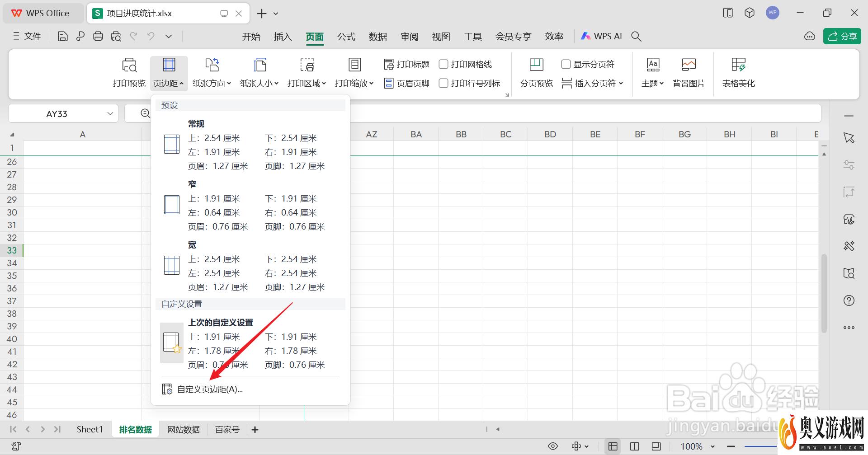Image resolution: width=868 pixels, height=455 pixels.
Task: Click the save document icon
Action: pyautogui.click(x=63, y=37)
